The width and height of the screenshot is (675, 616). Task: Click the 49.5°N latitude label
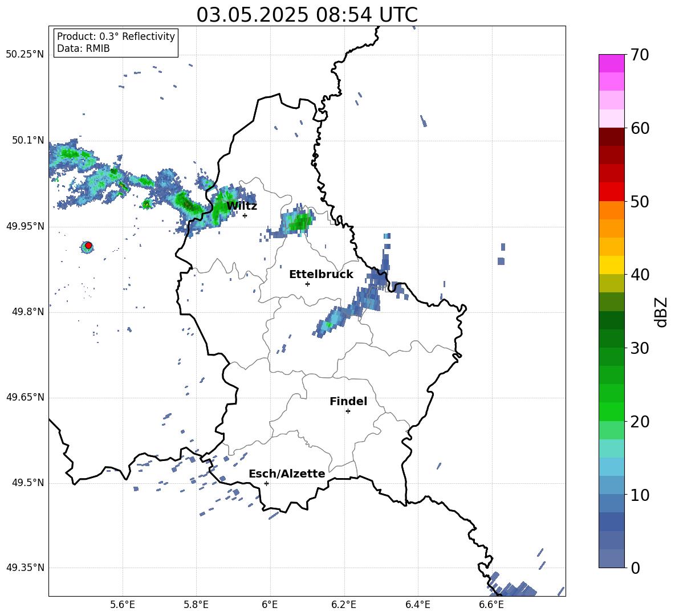click(28, 483)
